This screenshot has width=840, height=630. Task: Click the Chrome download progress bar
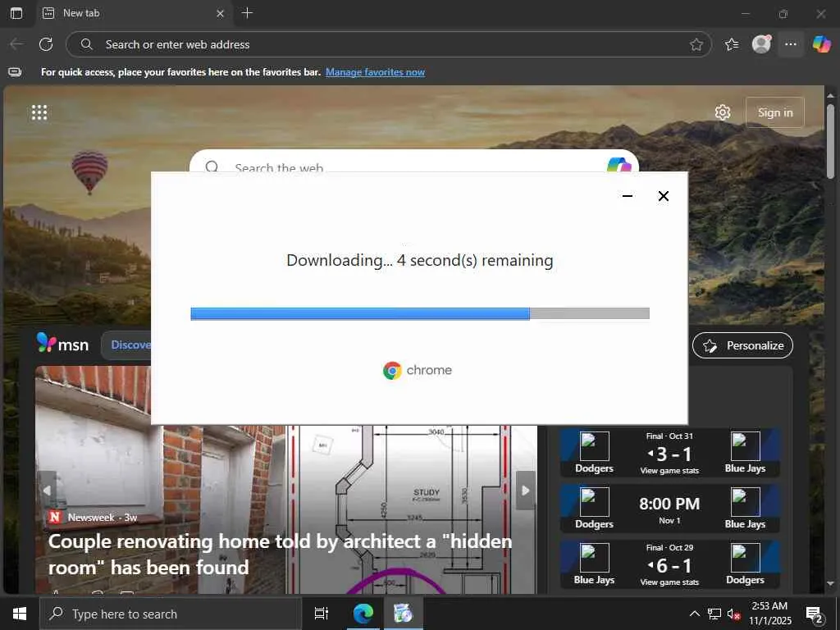(x=420, y=313)
